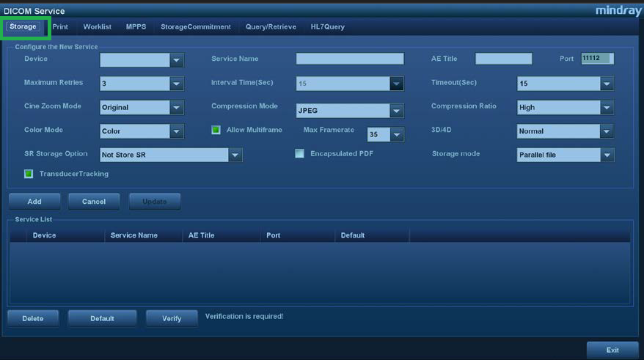This screenshot has height=360, width=644.
Task: Click the Exit button
Action: [612, 350]
